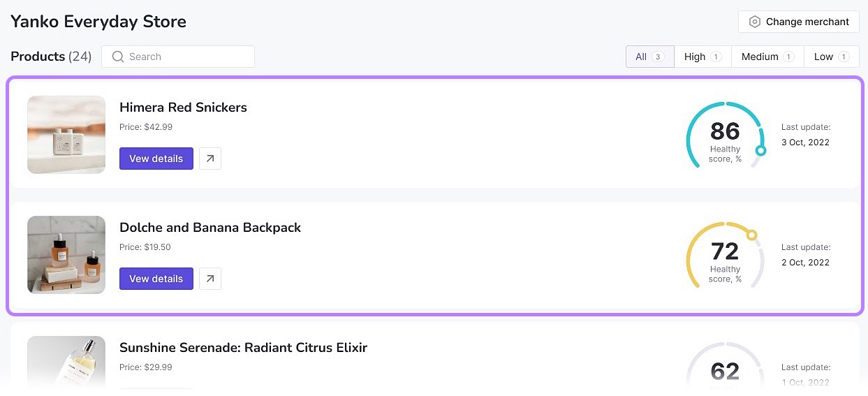The width and height of the screenshot is (868, 396).
Task: Click the 86 healthy score gauge knob
Action: [761, 150]
